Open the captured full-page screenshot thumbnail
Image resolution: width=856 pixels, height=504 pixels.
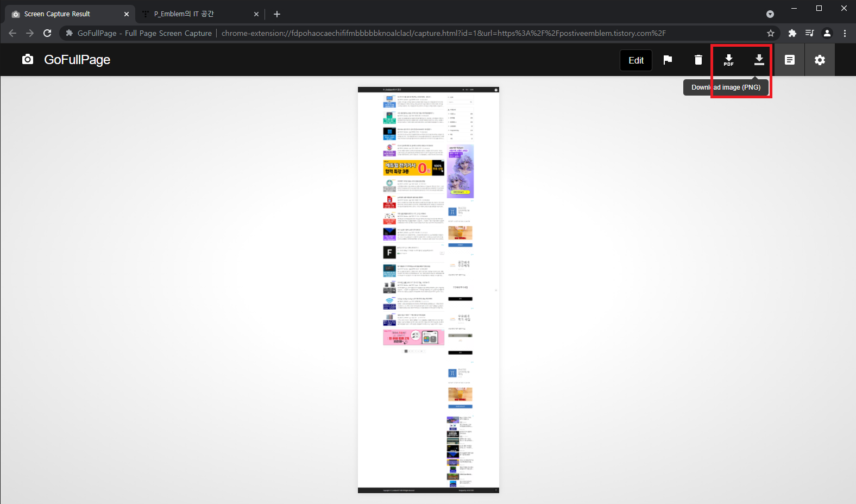pos(428,289)
